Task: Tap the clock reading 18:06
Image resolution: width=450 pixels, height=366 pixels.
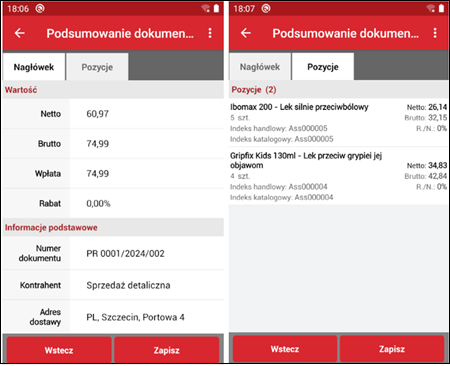Action: pos(18,9)
